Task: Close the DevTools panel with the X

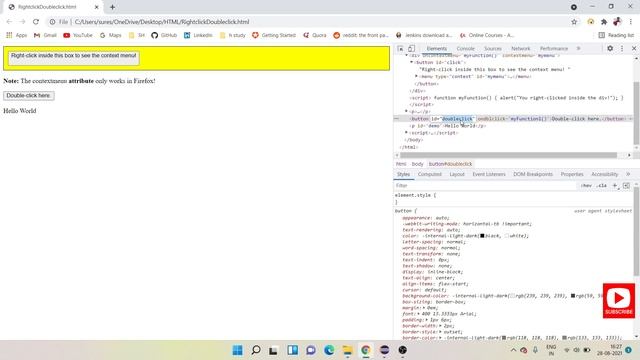Action: click(634, 48)
